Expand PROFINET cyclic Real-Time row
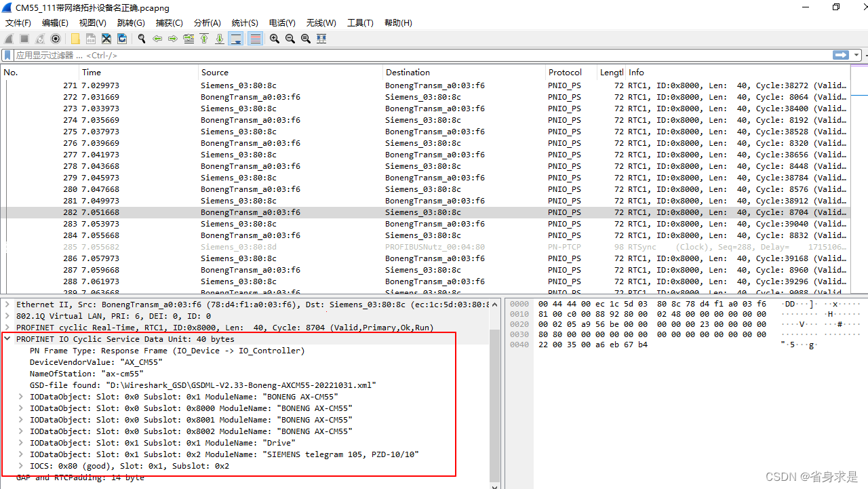Screen dimensions: 868x489 7,328
